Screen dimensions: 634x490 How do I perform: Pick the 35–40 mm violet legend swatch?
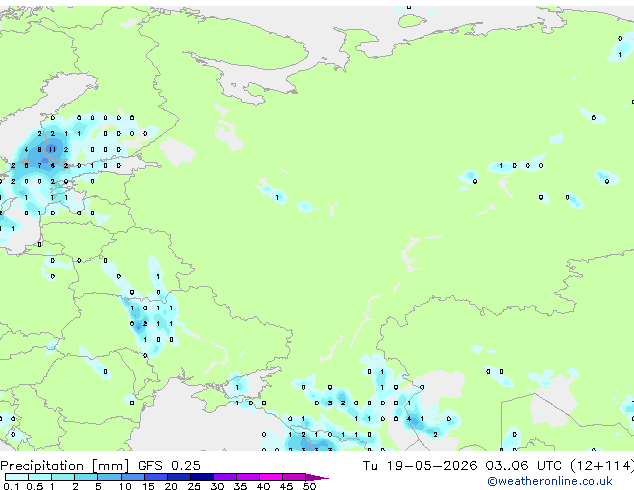point(248,477)
